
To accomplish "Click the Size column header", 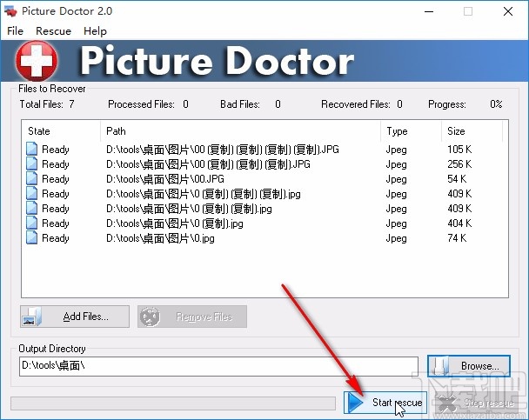I will coord(472,131).
